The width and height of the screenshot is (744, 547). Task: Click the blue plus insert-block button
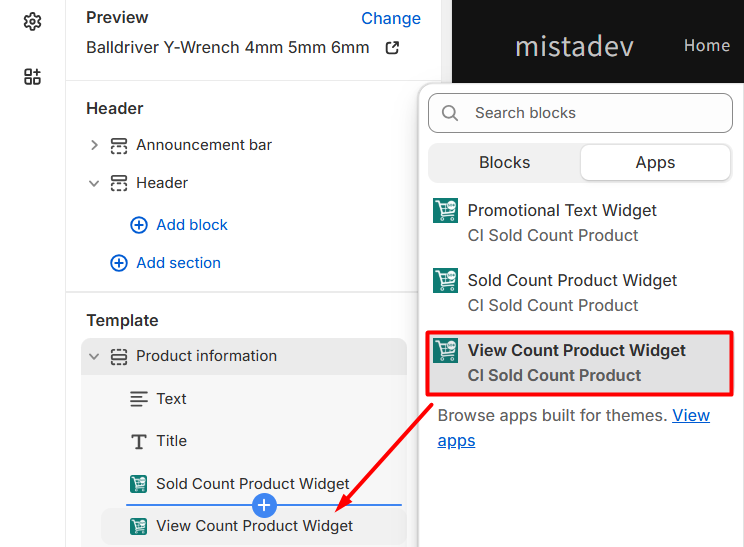coord(264,505)
